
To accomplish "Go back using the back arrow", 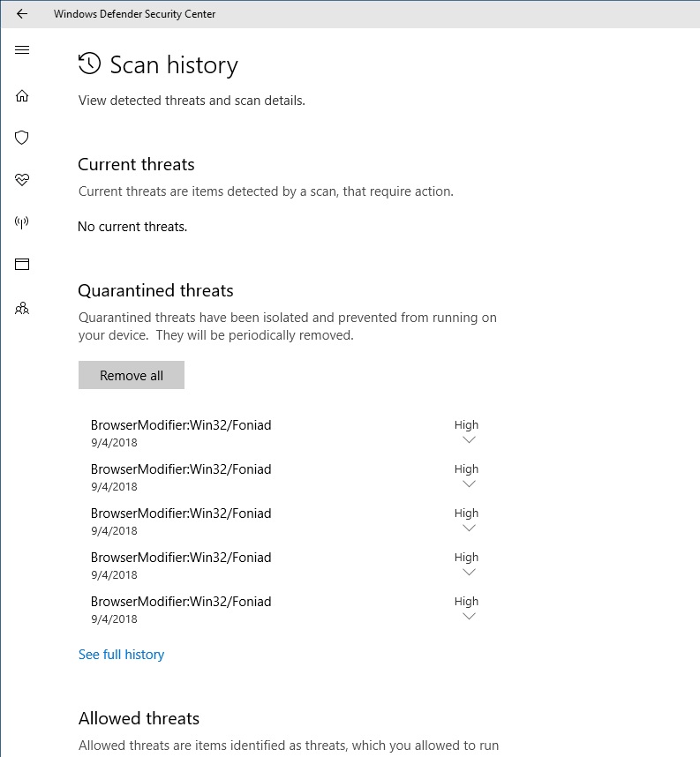I will point(22,14).
